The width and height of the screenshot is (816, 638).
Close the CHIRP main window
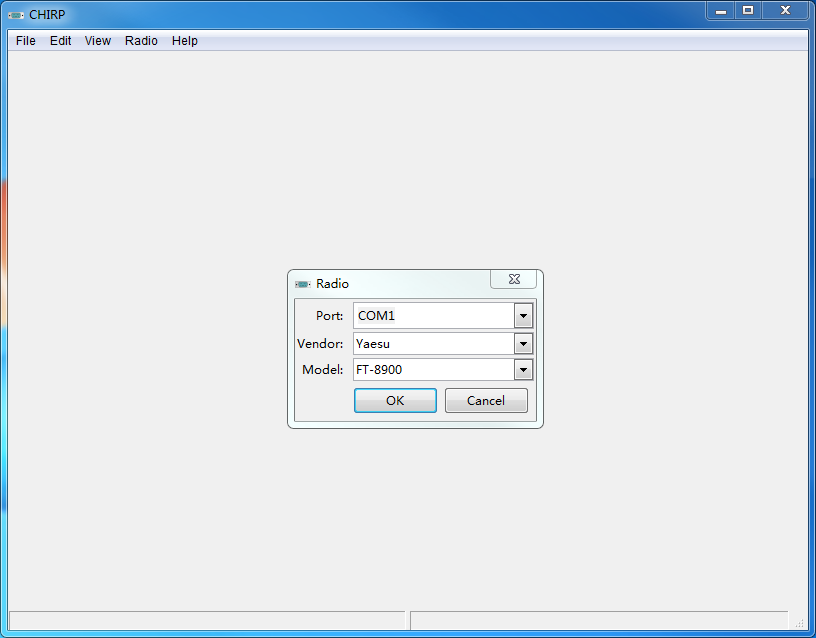pyautogui.click(x=785, y=11)
